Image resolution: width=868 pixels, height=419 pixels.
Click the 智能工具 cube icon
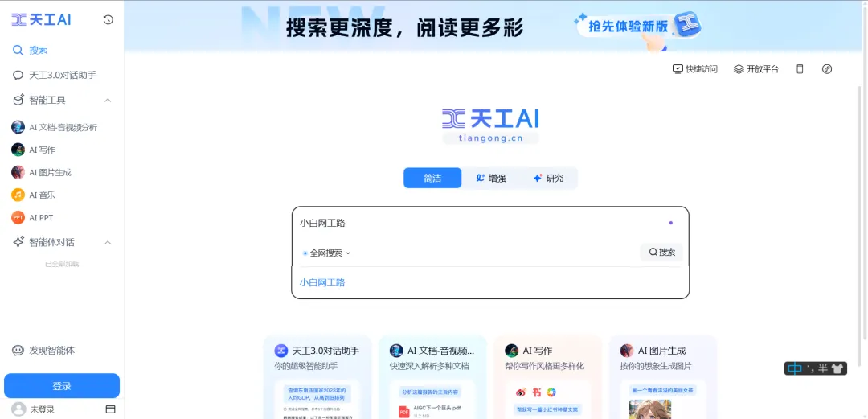pyautogui.click(x=18, y=100)
